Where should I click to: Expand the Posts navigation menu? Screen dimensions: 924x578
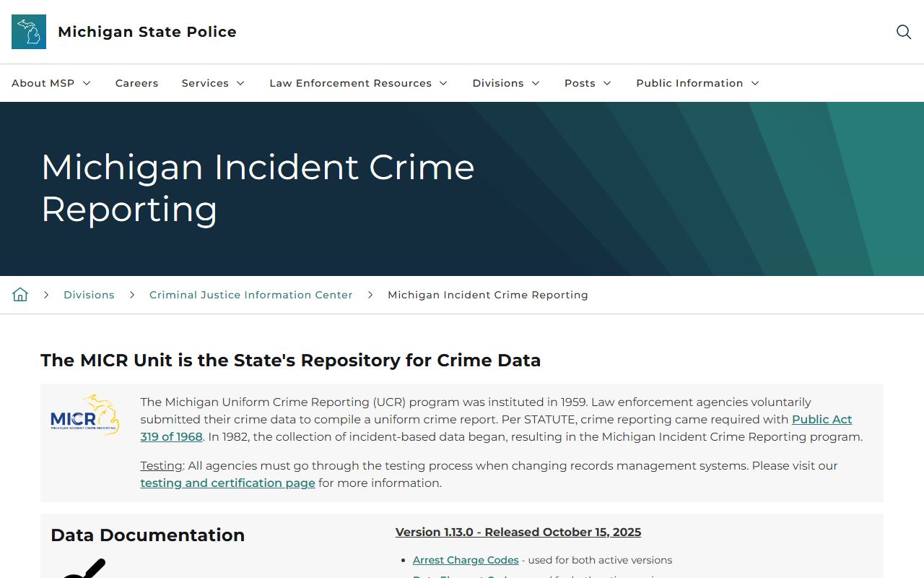point(588,83)
